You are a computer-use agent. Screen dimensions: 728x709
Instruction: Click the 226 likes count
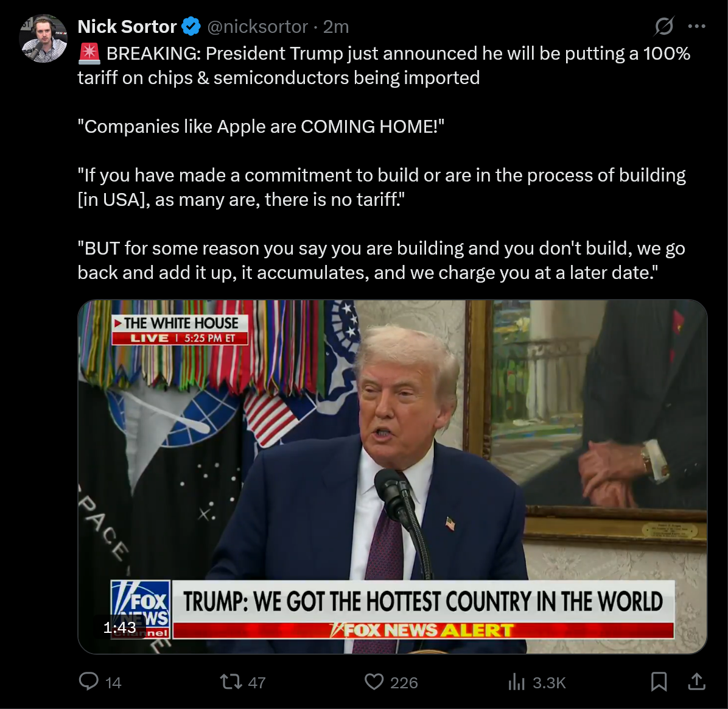tap(404, 683)
